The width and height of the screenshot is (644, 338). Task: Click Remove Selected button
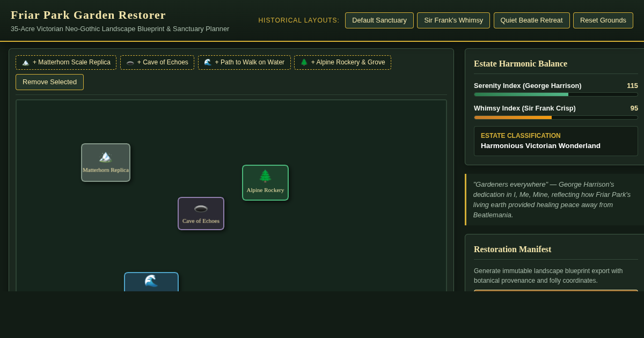[x=49, y=82]
